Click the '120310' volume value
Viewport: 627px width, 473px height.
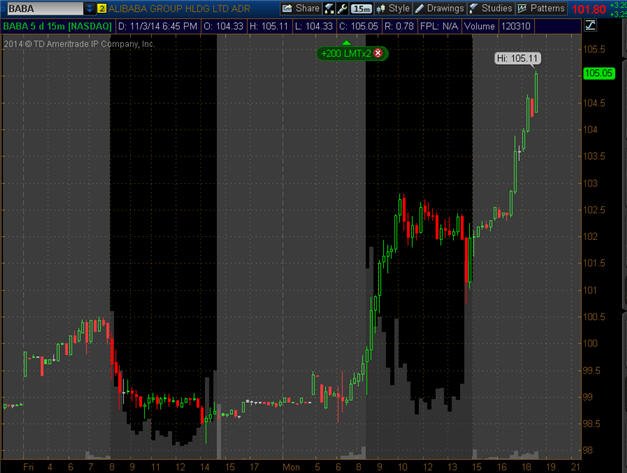[516, 26]
